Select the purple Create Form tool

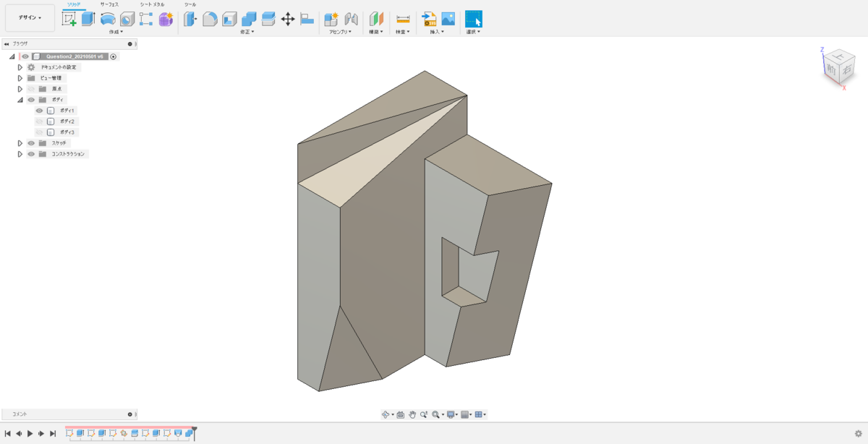click(x=166, y=19)
